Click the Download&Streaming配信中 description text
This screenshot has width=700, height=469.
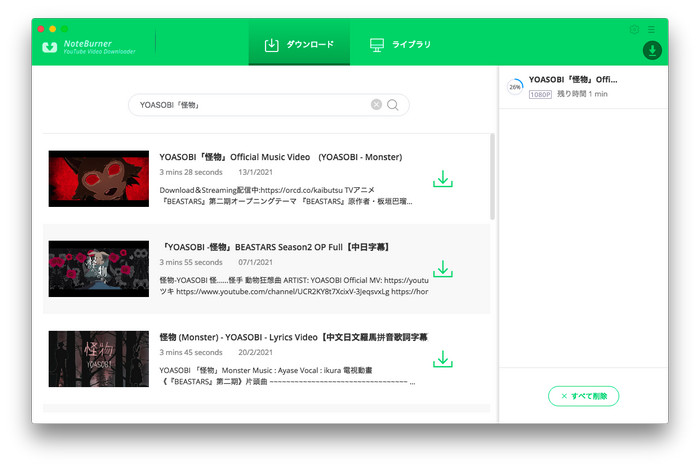pyautogui.click(x=286, y=196)
